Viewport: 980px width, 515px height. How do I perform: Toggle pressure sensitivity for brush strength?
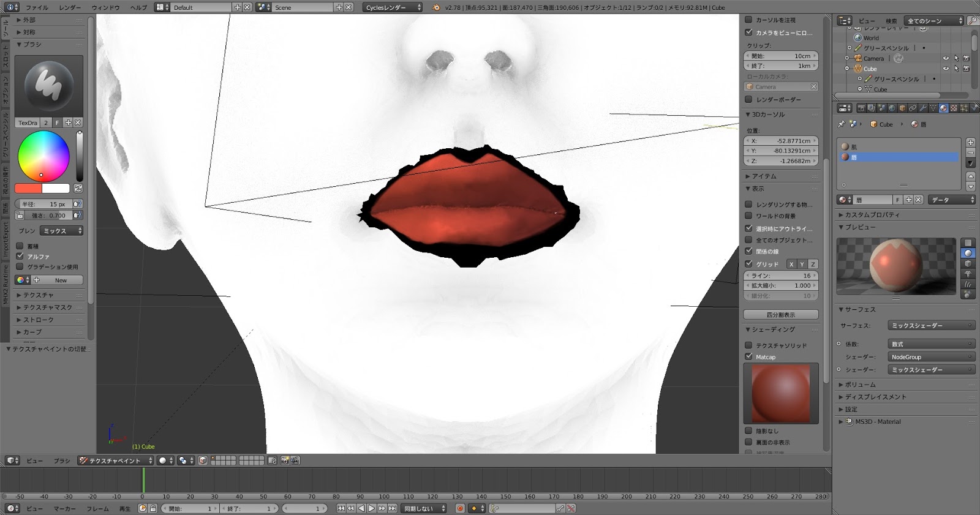point(77,216)
